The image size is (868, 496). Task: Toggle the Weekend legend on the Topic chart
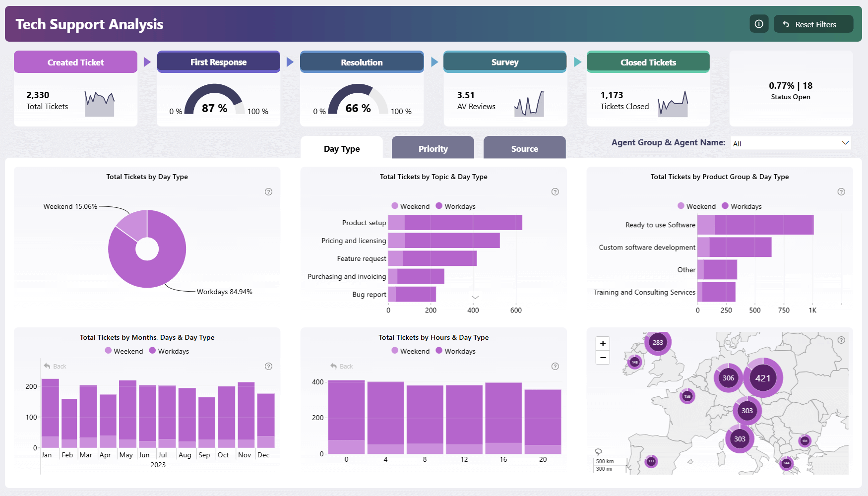(x=411, y=206)
